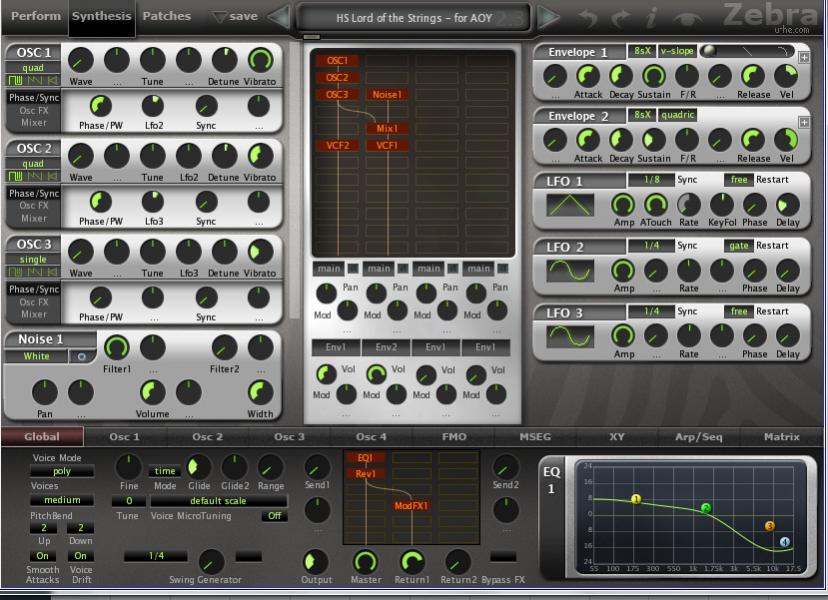Open the Arp/Seq tab
Image resolution: width=828 pixels, height=600 pixels.
699,437
